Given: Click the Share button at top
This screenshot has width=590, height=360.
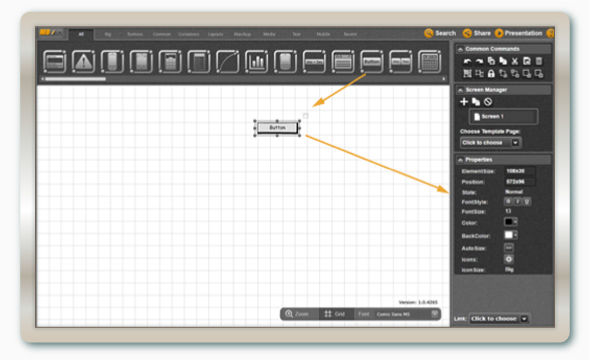Looking at the screenshot, I should point(477,33).
